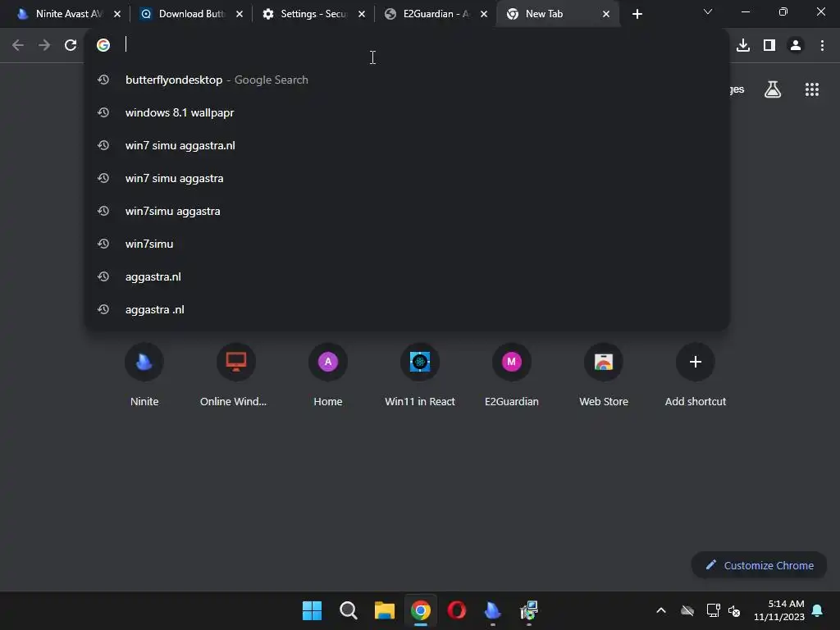
Task: Close the Settings tab
Action: [x=362, y=14]
